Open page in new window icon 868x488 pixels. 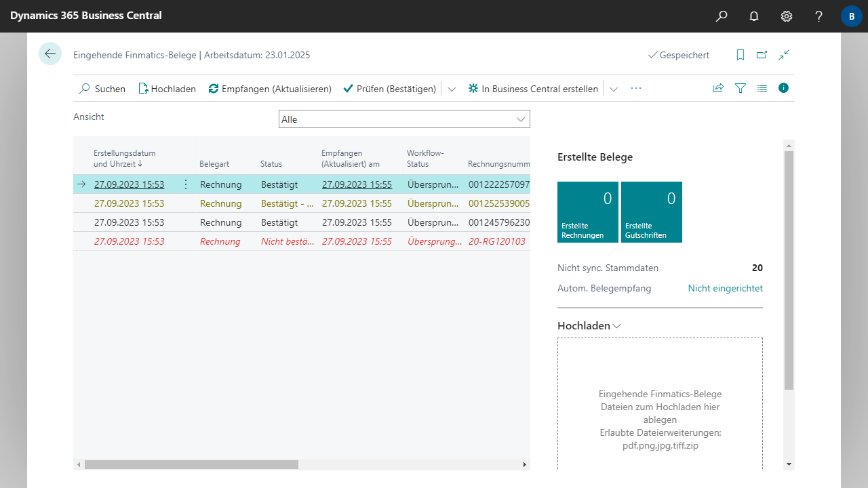(762, 55)
